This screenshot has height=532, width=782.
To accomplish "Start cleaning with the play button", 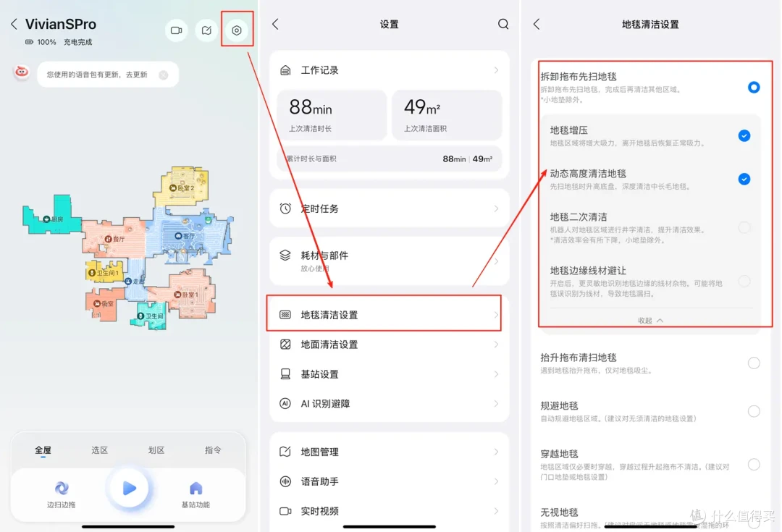I will tap(129, 488).
